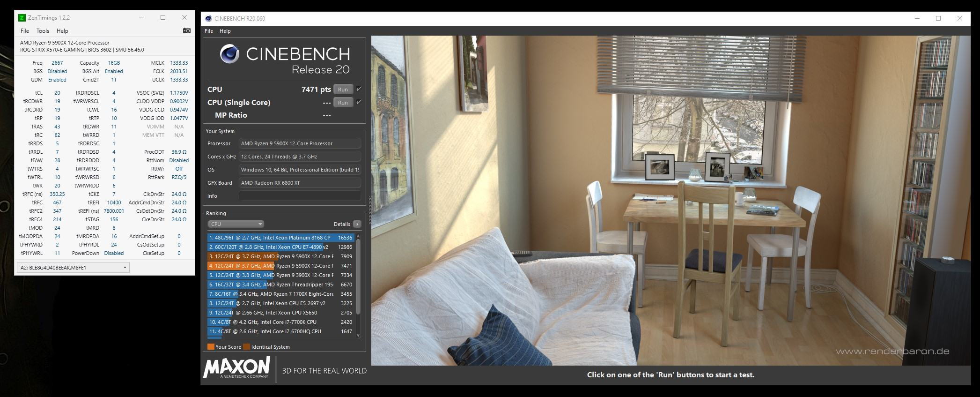
Task: Click the tRFC (ns) value 350.25
Action: [57, 194]
